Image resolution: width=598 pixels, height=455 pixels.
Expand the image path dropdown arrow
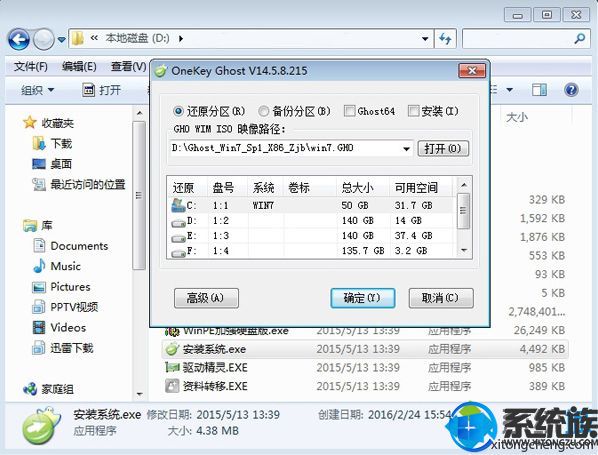click(407, 148)
